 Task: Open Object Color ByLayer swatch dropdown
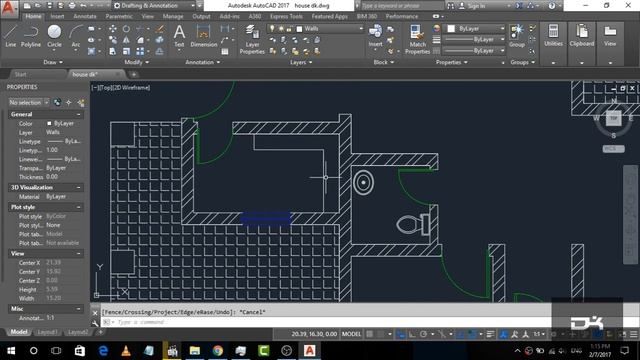pyautogui.click(x=476, y=29)
